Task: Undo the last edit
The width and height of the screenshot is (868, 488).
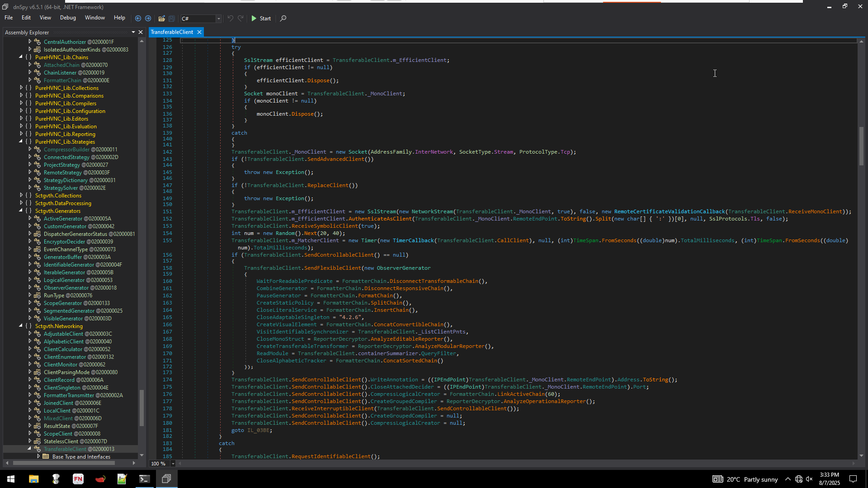Action: (x=231, y=19)
